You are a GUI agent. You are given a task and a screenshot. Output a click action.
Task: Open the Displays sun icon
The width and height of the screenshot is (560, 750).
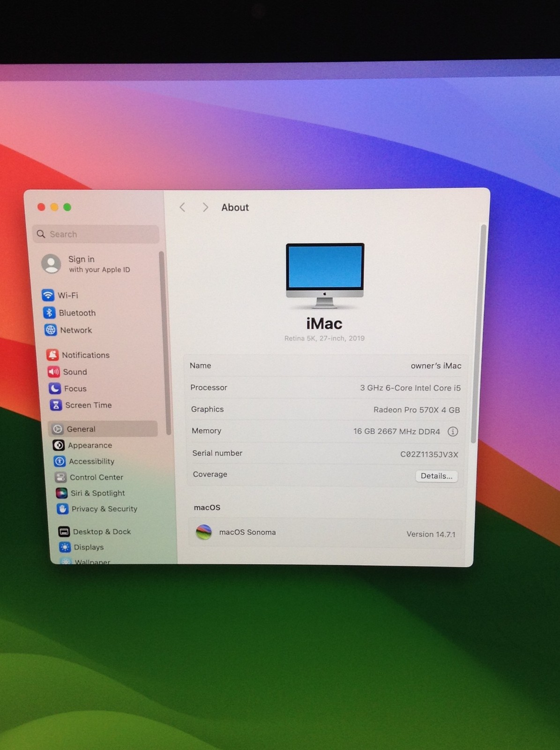tap(65, 547)
